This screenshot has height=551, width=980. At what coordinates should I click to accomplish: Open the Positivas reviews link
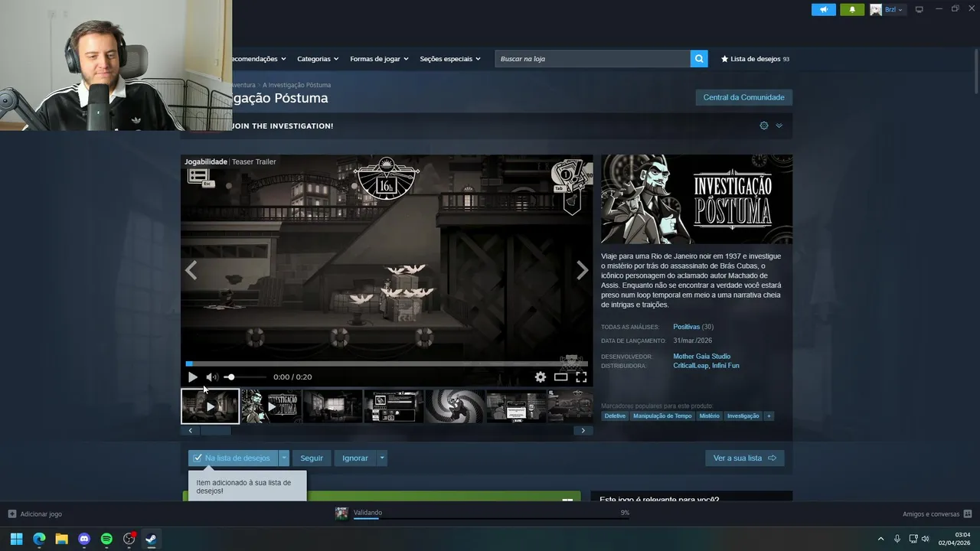tap(687, 327)
